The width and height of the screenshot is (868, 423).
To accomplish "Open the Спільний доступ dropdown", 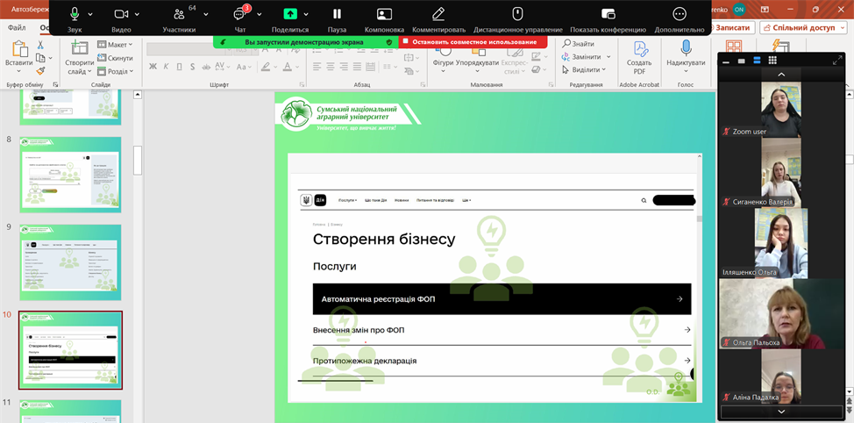I will pyautogui.click(x=803, y=27).
